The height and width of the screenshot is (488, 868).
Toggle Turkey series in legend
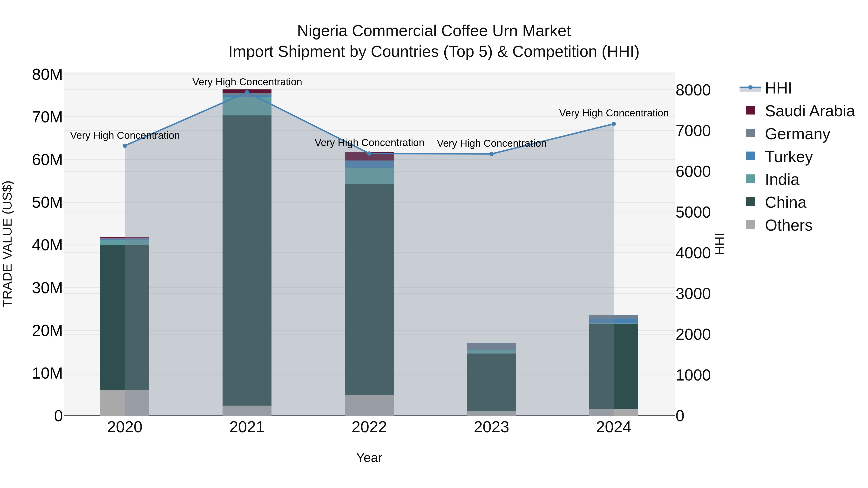[x=779, y=157]
